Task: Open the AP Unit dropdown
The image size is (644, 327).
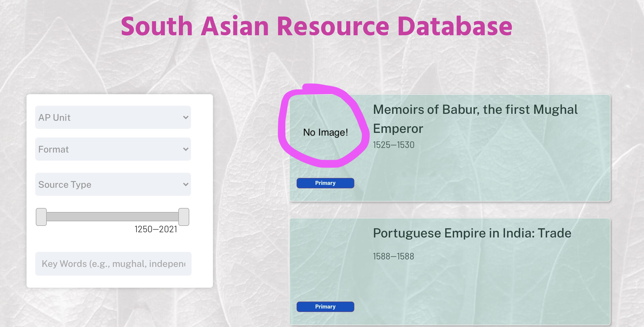Action: pyautogui.click(x=113, y=117)
